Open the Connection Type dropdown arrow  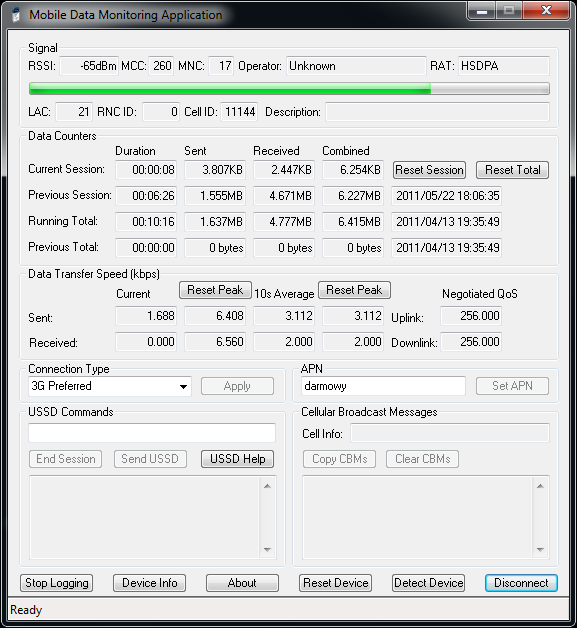183,386
